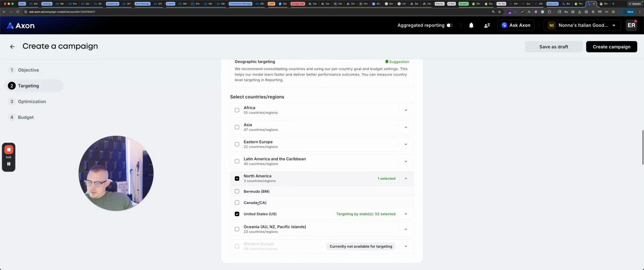Collapse the North America section
The image size is (644, 270).
coord(406,179)
